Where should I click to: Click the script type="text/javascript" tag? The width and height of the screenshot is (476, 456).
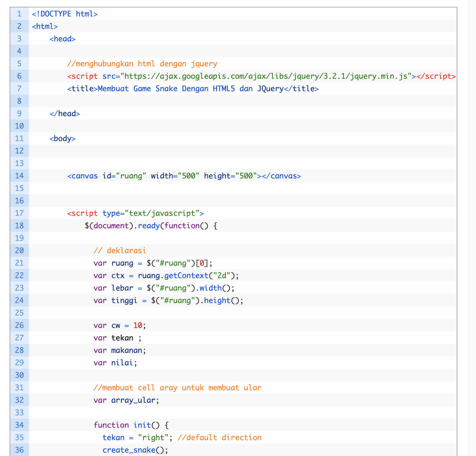point(135,213)
